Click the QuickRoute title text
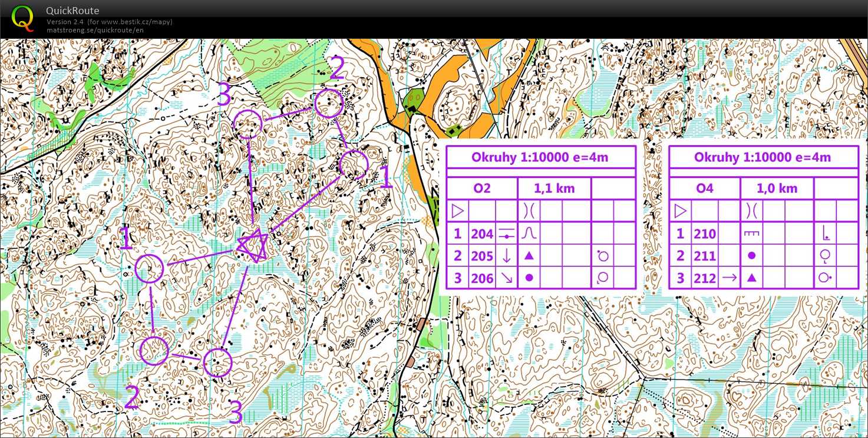This screenshot has height=438, width=868. 72,11
